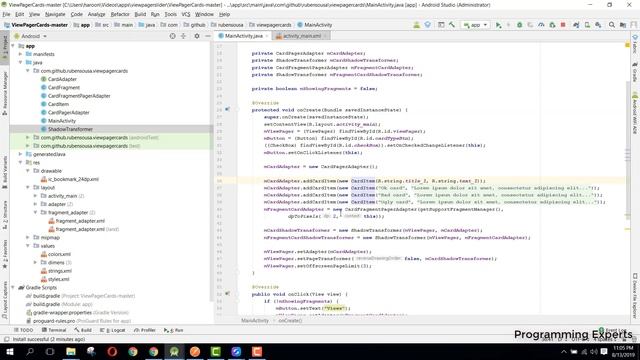Open Search Everywhere magnifier icon

click(612, 25)
